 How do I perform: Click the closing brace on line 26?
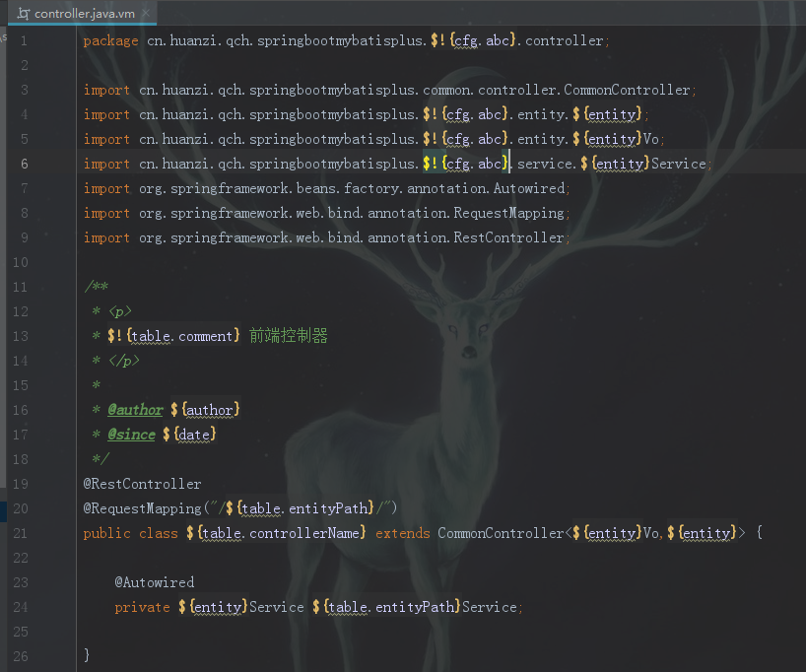[x=87, y=655]
